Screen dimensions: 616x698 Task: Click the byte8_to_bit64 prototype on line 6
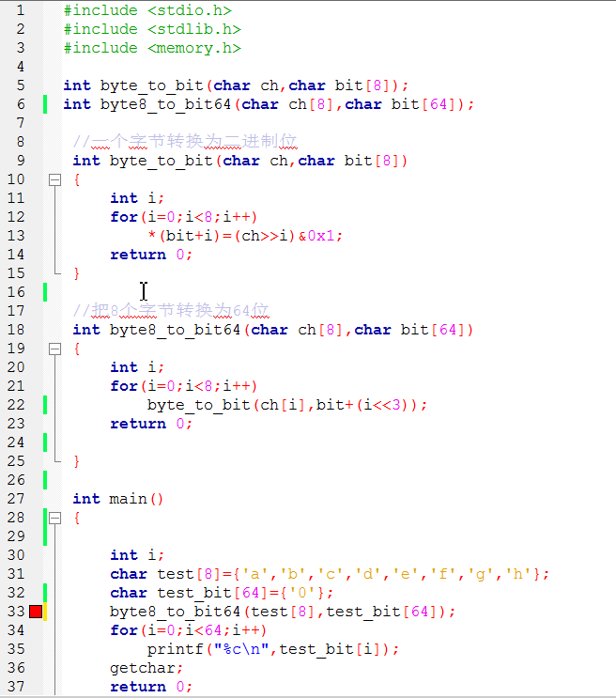[269, 104]
